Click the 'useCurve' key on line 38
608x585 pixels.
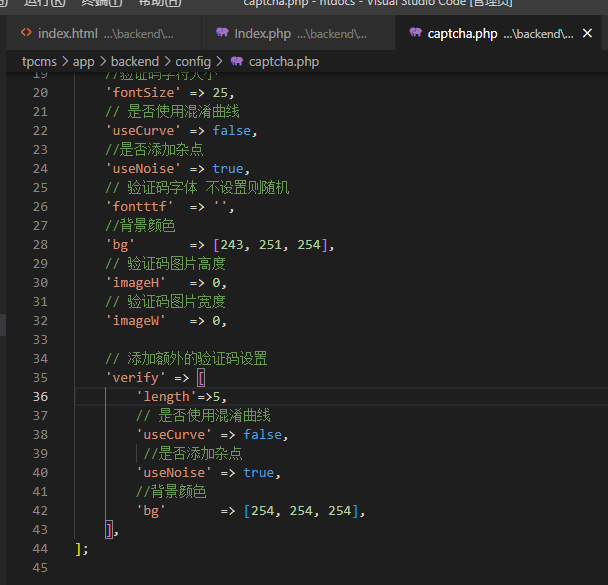coord(174,435)
